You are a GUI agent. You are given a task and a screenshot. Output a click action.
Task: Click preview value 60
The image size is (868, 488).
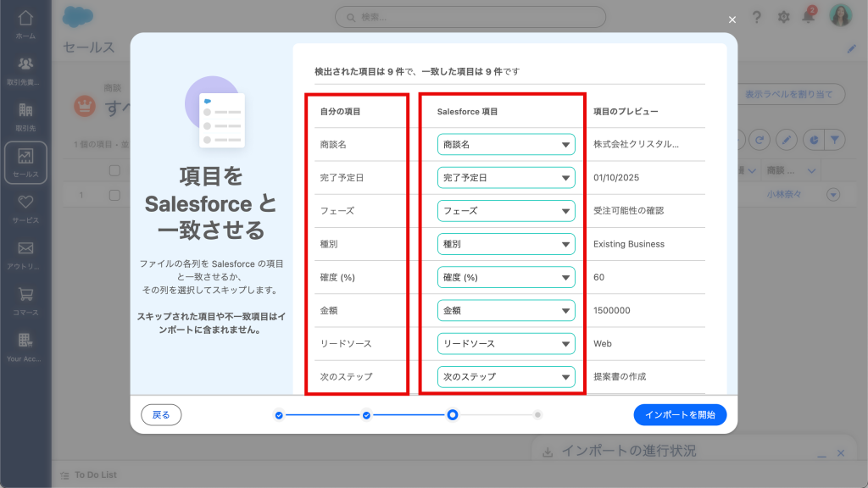[x=599, y=277]
